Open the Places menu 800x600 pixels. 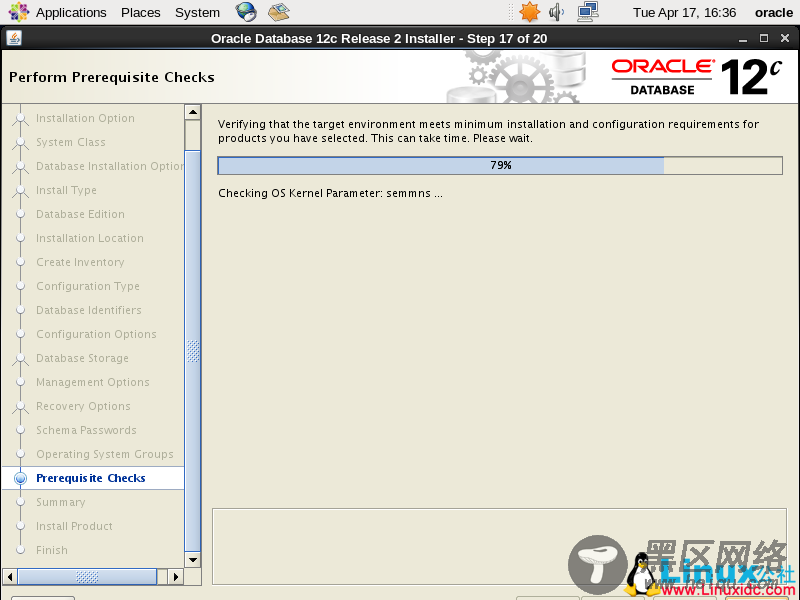tap(140, 12)
